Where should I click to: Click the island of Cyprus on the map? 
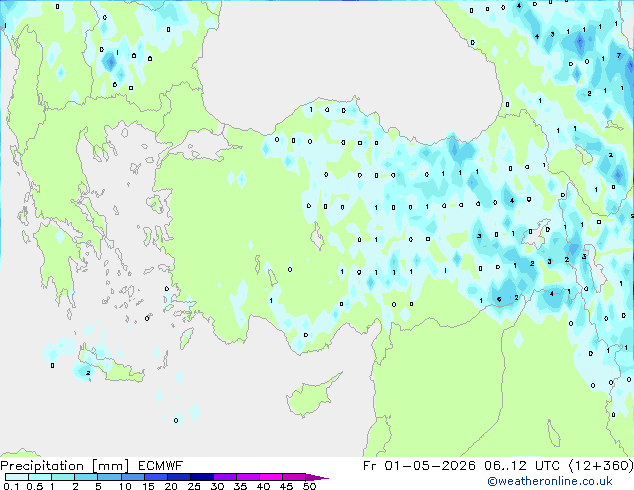pyautogui.click(x=309, y=397)
